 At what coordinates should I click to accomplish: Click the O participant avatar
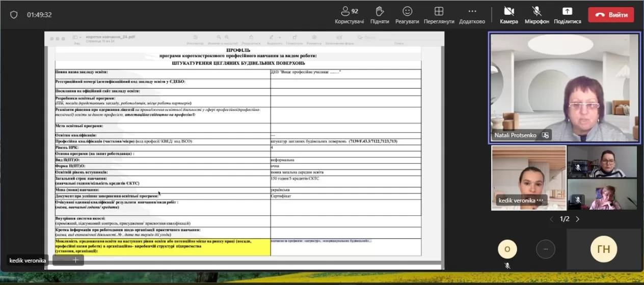[x=507, y=249]
